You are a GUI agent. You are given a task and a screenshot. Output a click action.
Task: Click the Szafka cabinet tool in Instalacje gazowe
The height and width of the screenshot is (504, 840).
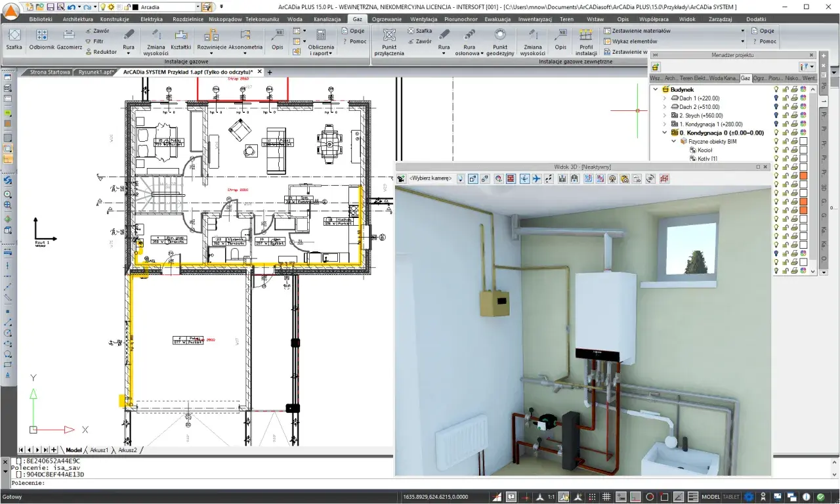pyautogui.click(x=14, y=39)
